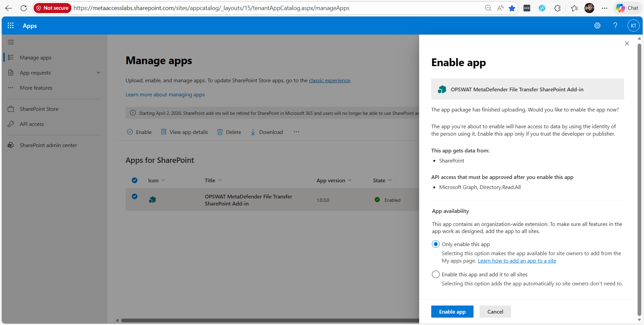Select 'Only enable this app' option
The width and height of the screenshot is (644, 325).
click(435, 244)
